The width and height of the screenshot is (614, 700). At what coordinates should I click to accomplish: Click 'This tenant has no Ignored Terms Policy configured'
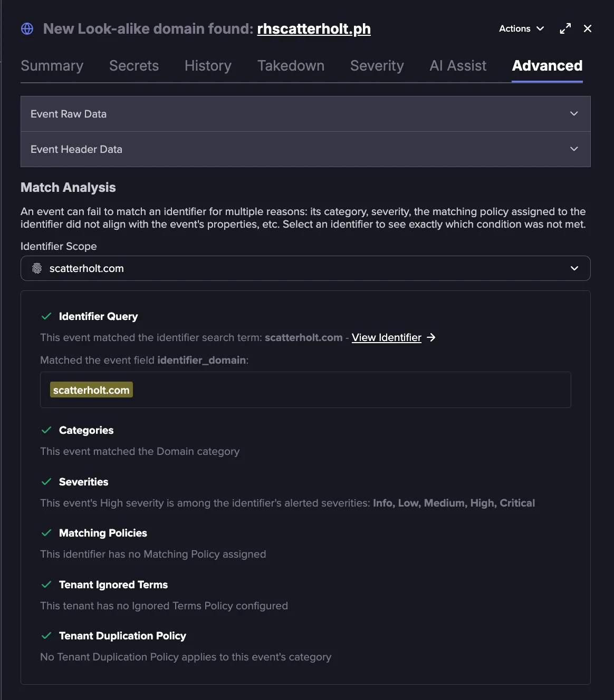(164, 606)
